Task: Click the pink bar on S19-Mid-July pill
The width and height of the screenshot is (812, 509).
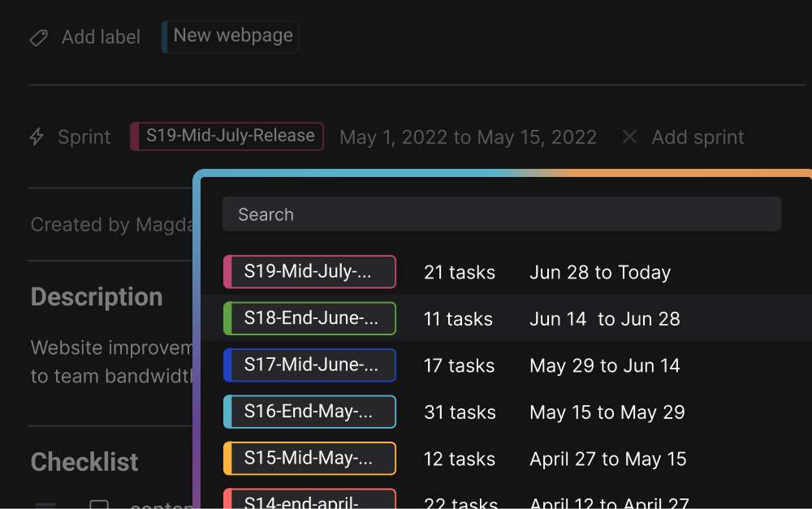Action: tap(227, 272)
